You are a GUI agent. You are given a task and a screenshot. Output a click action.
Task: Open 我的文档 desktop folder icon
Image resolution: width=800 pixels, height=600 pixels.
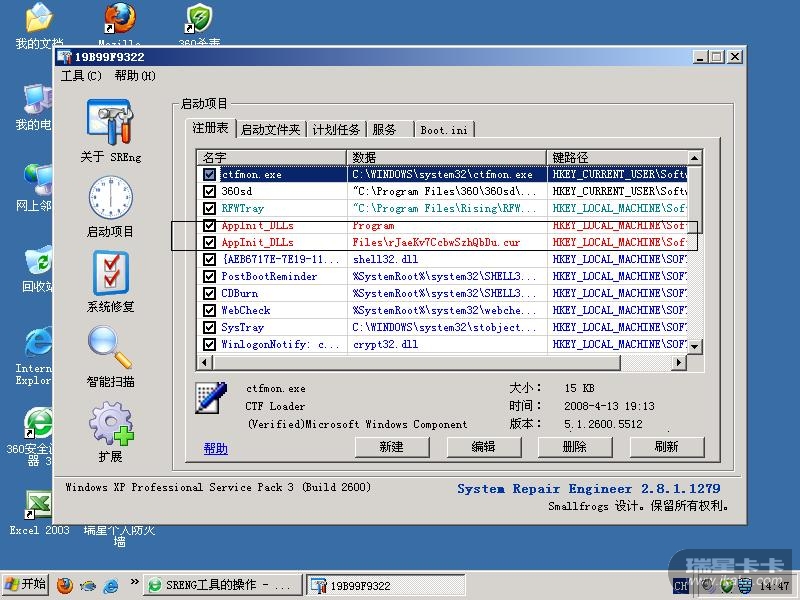(x=39, y=17)
